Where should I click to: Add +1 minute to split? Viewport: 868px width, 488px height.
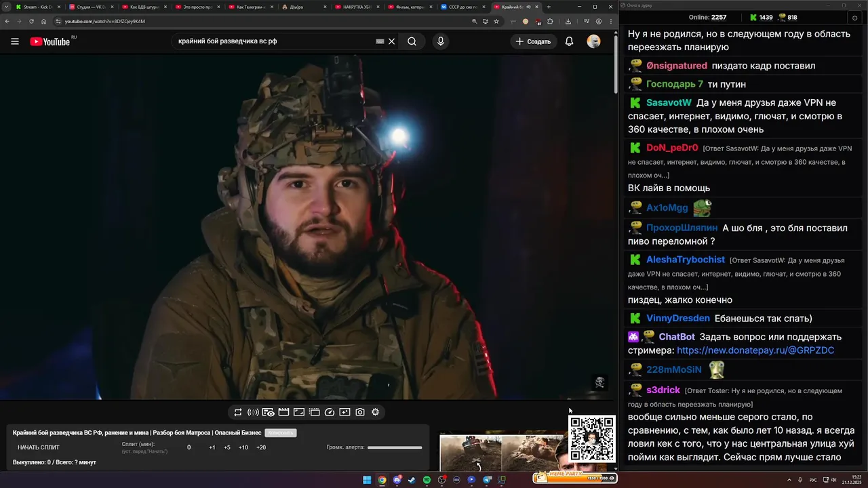(212, 447)
